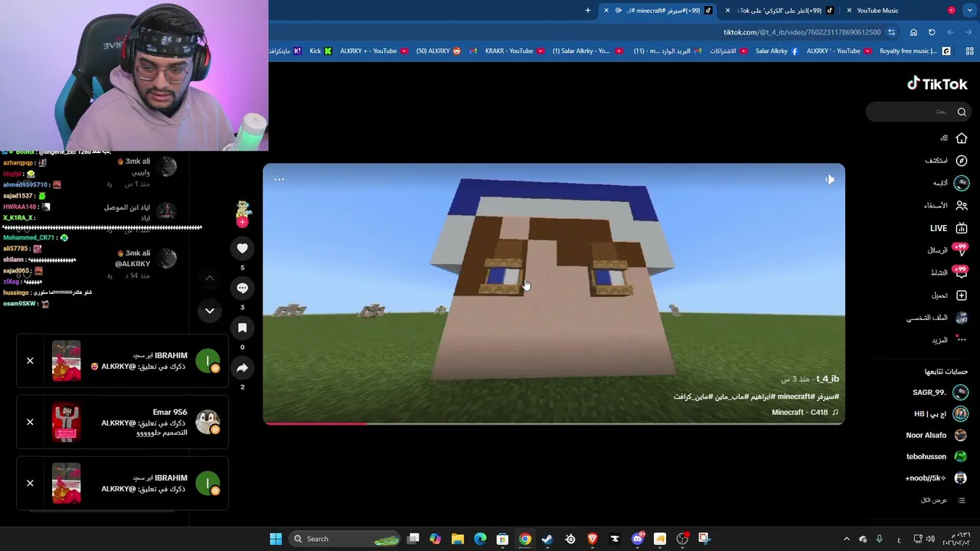This screenshot has width=980, height=551.
Task: Open taskbar volume speaker icon
Action: click(930, 539)
